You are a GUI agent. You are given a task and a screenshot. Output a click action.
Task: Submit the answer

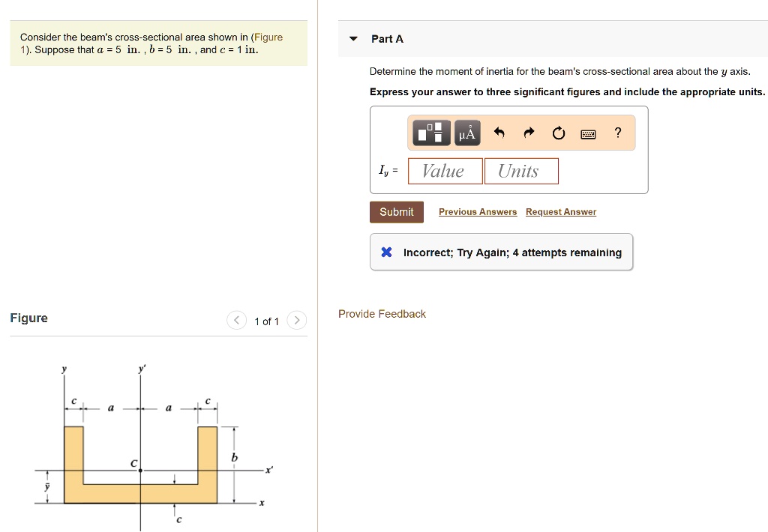point(396,212)
